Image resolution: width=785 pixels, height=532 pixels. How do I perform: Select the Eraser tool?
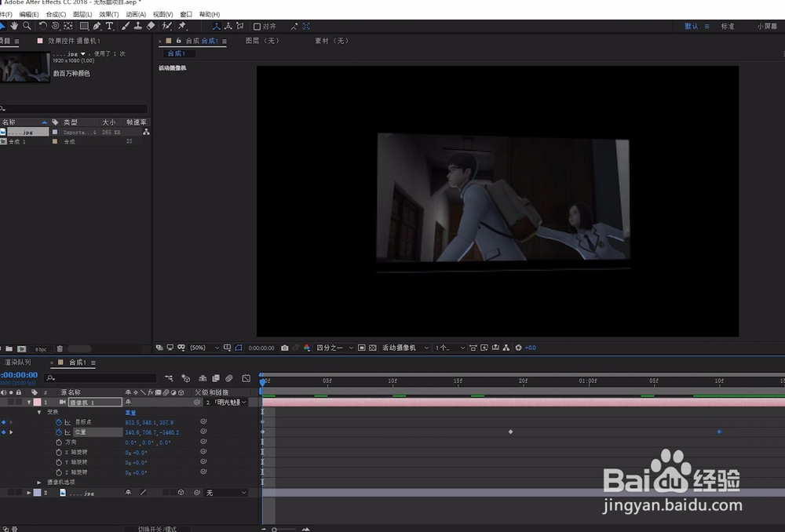pos(150,26)
